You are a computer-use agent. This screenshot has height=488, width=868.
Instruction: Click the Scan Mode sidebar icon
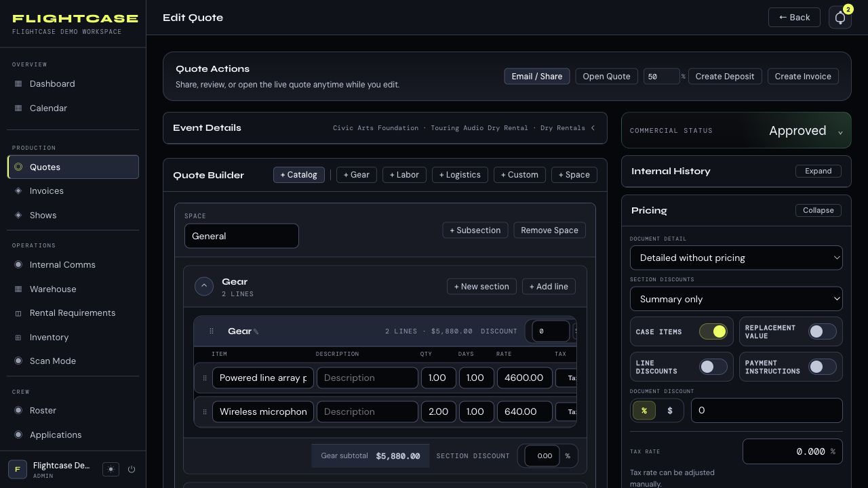(x=18, y=361)
